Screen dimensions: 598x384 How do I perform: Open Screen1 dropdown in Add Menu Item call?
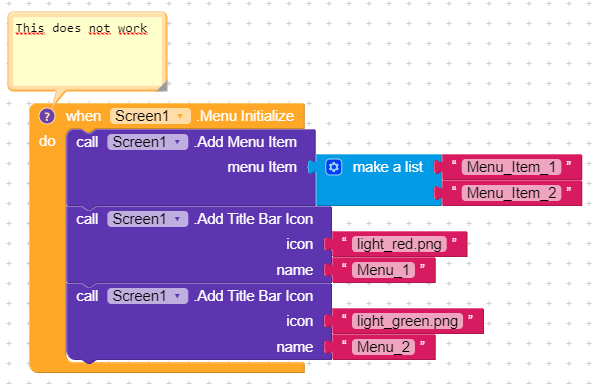[148, 142]
